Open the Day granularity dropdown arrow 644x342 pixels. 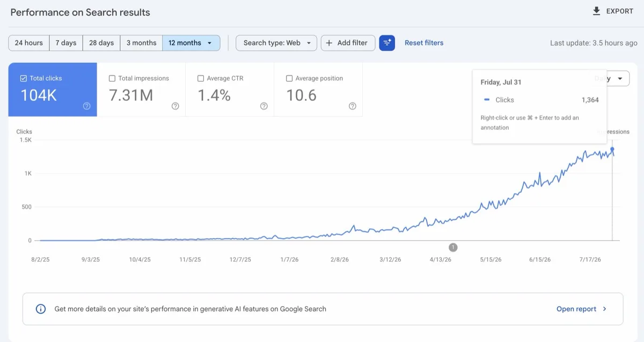pyautogui.click(x=620, y=78)
